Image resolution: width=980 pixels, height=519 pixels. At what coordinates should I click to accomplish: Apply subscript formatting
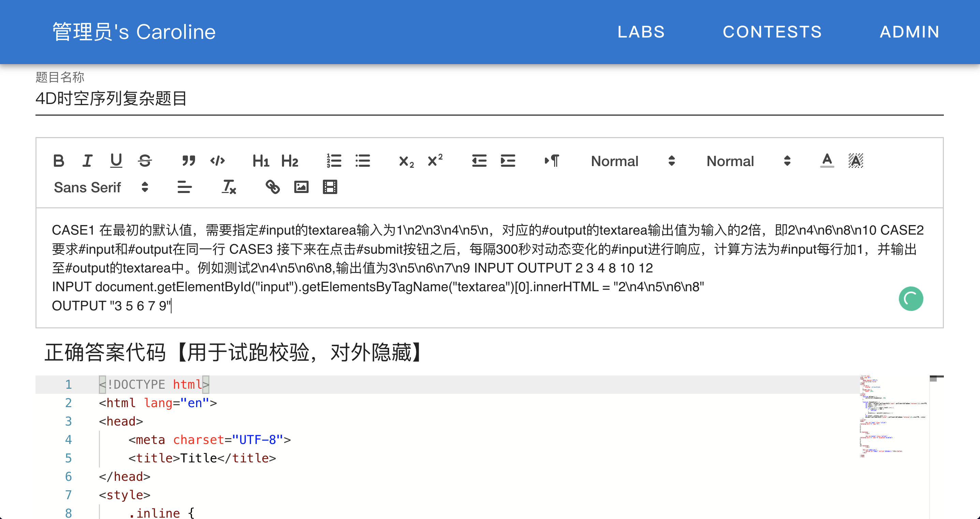point(406,161)
